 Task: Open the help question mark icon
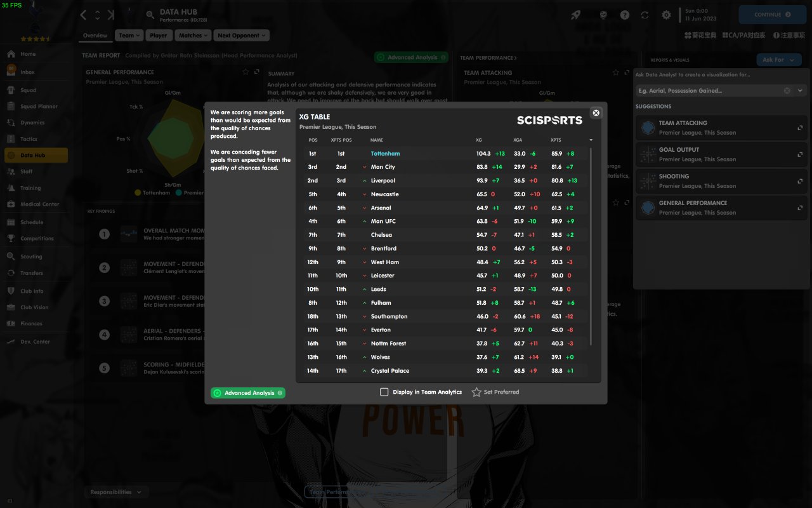(625, 15)
